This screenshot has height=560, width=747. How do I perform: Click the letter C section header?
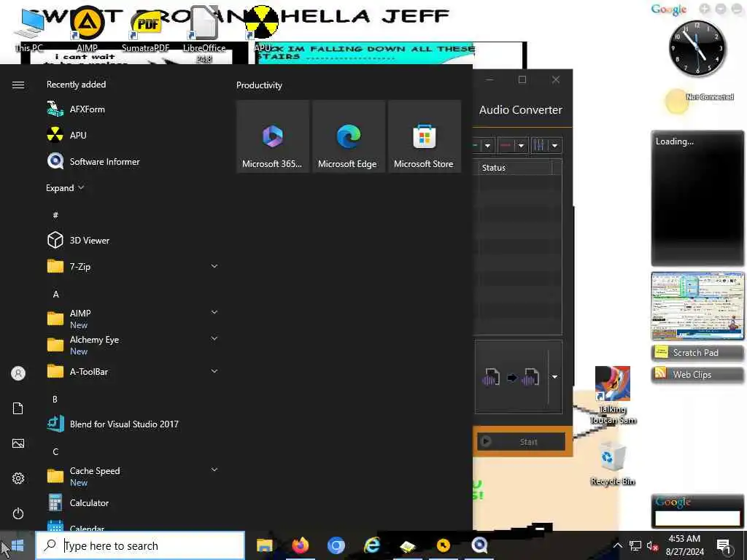coord(55,451)
